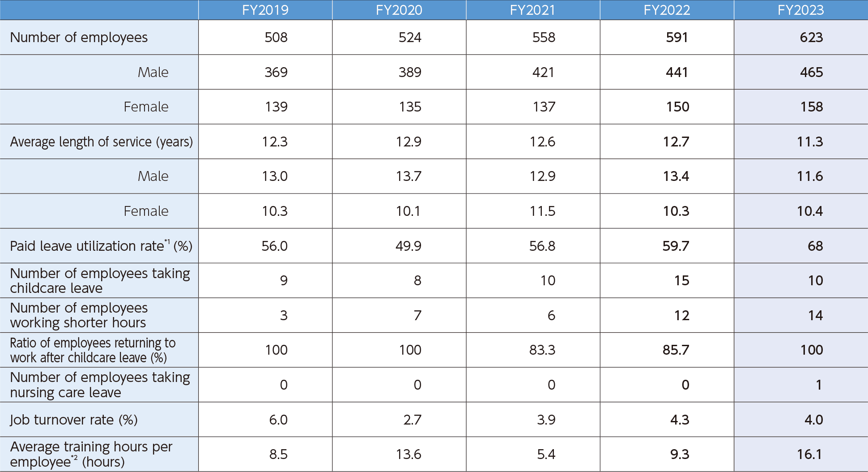
Task: Select the FY2022 column header
Action: [x=667, y=10]
